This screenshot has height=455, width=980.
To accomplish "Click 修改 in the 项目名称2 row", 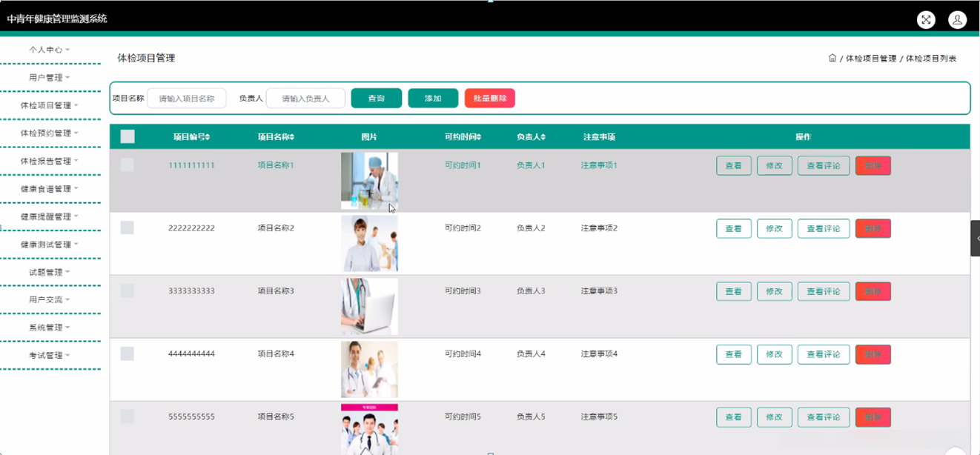I will [x=775, y=228].
